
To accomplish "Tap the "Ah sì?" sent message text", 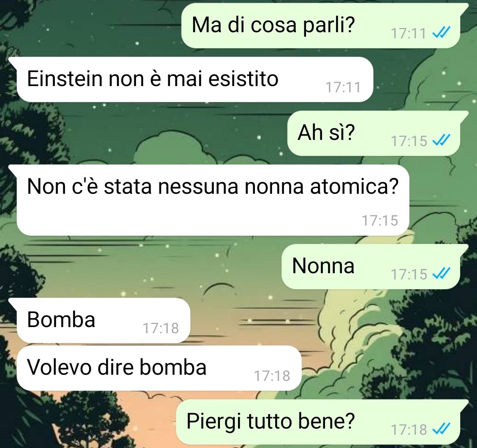I will pos(326,133).
